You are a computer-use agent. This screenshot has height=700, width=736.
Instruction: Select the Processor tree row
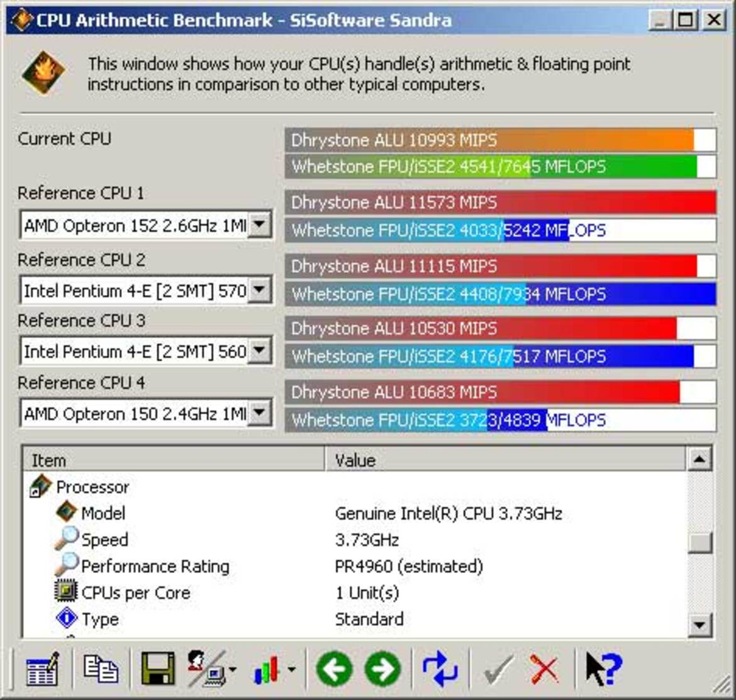pos(92,487)
